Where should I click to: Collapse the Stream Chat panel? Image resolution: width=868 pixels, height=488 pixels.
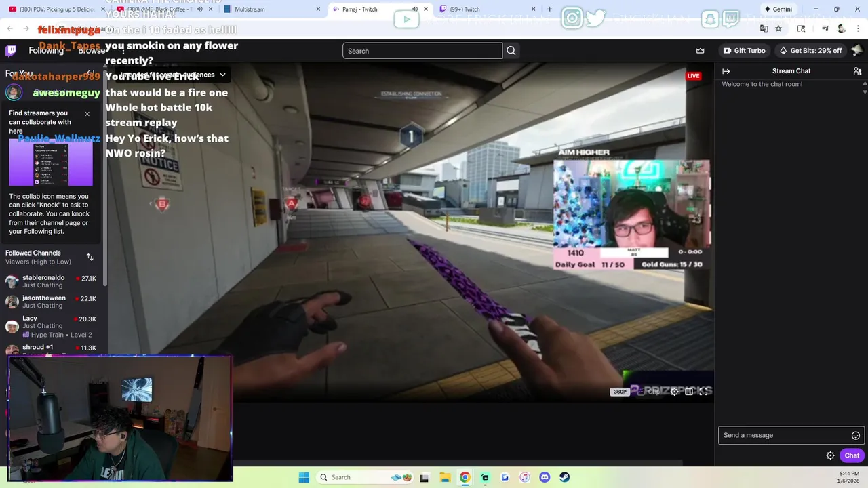point(726,71)
